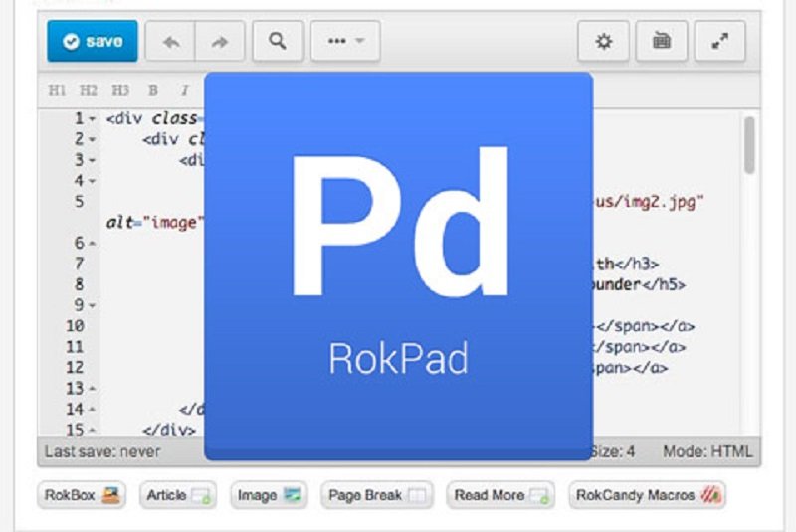This screenshot has height=532, width=796.
Task: Show keyboard shortcuts icon
Action: (x=662, y=41)
